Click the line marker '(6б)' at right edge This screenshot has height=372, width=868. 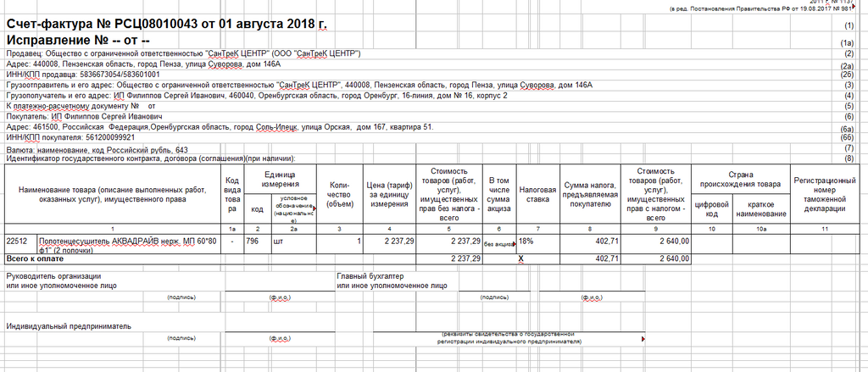(x=848, y=138)
